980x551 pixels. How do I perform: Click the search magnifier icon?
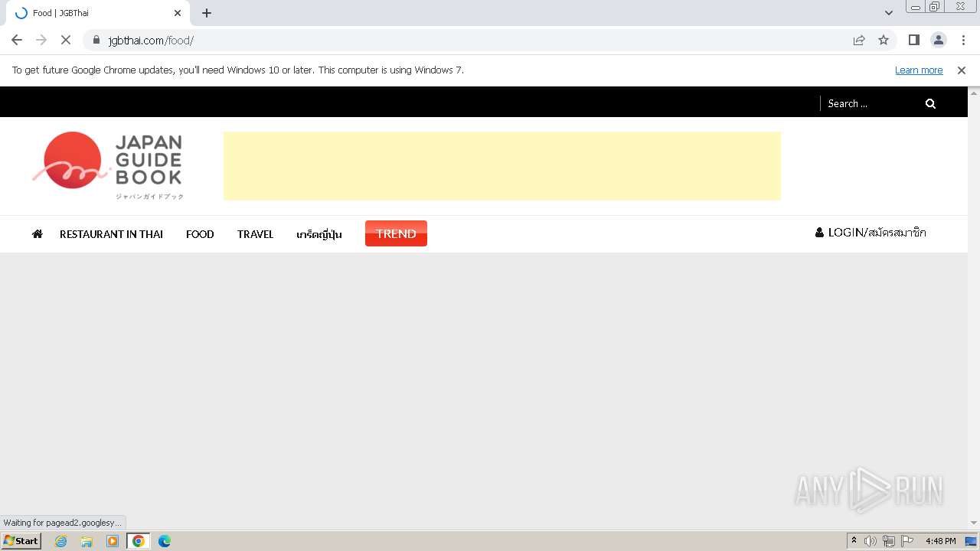pyautogui.click(x=930, y=103)
